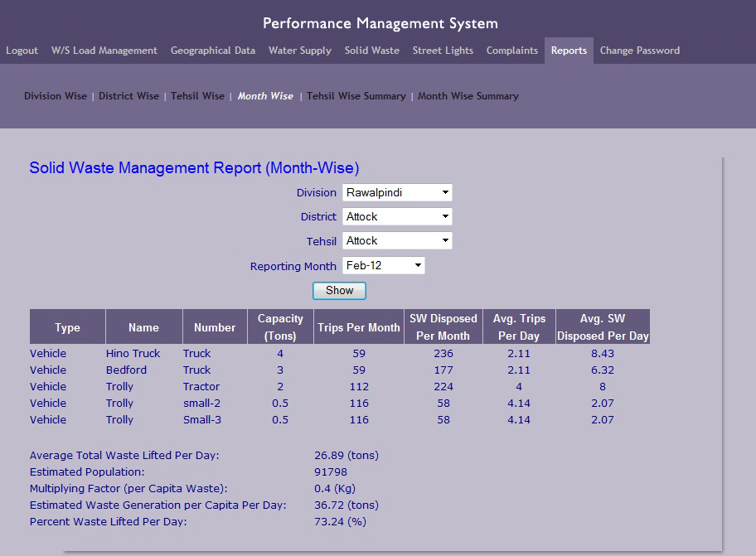Image resolution: width=756 pixels, height=556 pixels.
Task: Navigate to Geographical Data
Action: pos(212,51)
